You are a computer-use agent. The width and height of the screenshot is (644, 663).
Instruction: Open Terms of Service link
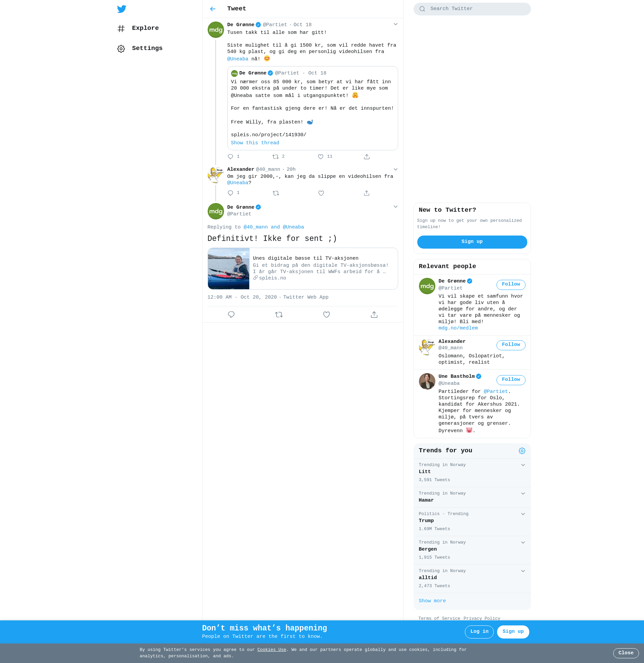pos(439,618)
